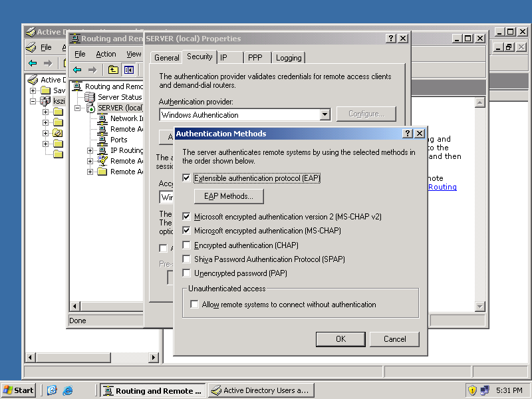Screen dimensions: 532x399
Task: Select Active Directory root icon in left tree
Action: click(33, 80)
